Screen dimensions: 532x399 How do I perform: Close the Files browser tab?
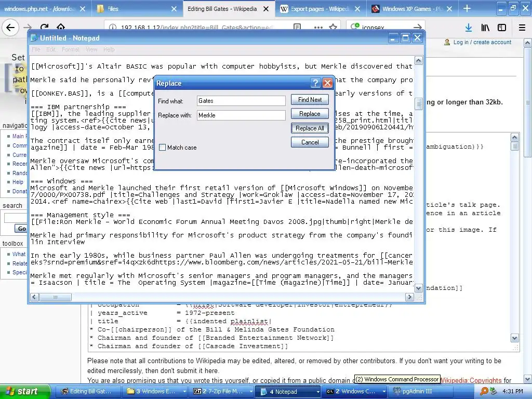click(x=174, y=9)
